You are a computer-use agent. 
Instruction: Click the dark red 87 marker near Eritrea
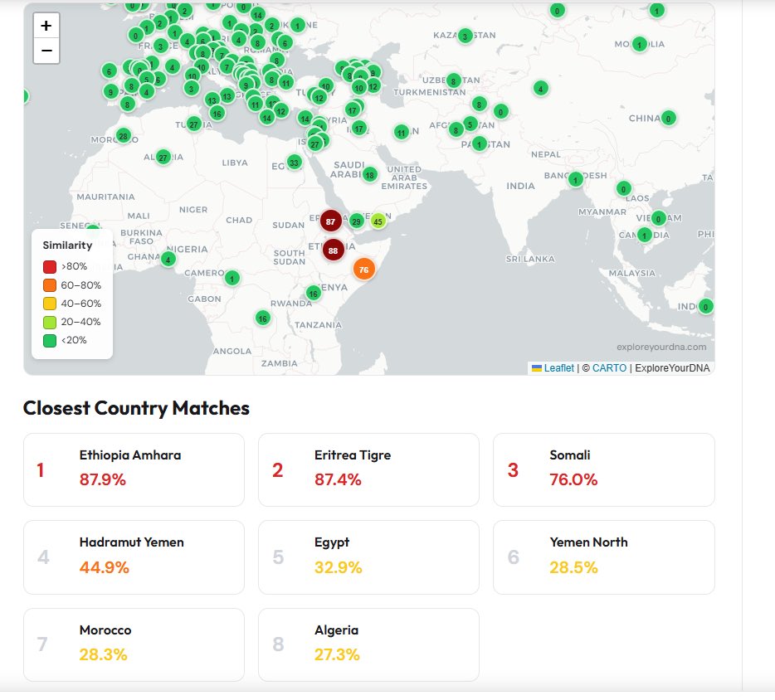pos(330,221)
